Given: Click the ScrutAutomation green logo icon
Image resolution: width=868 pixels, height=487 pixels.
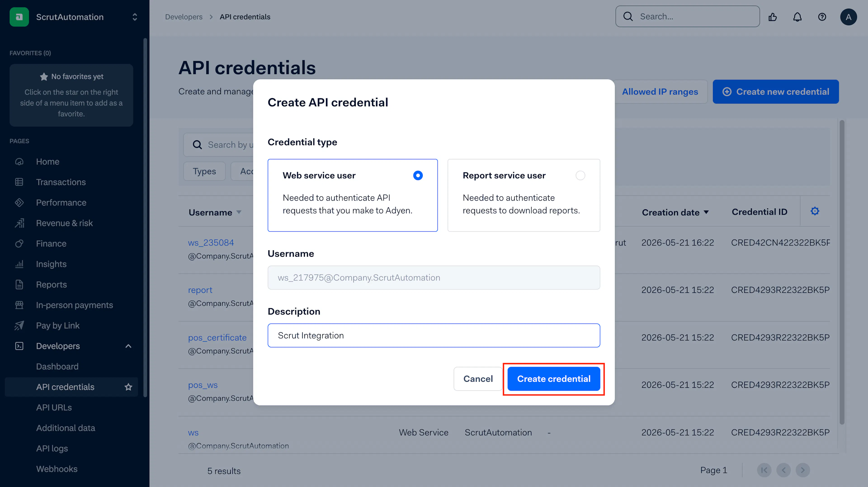Looking at the screenshot, I should [x=19, y=17].
